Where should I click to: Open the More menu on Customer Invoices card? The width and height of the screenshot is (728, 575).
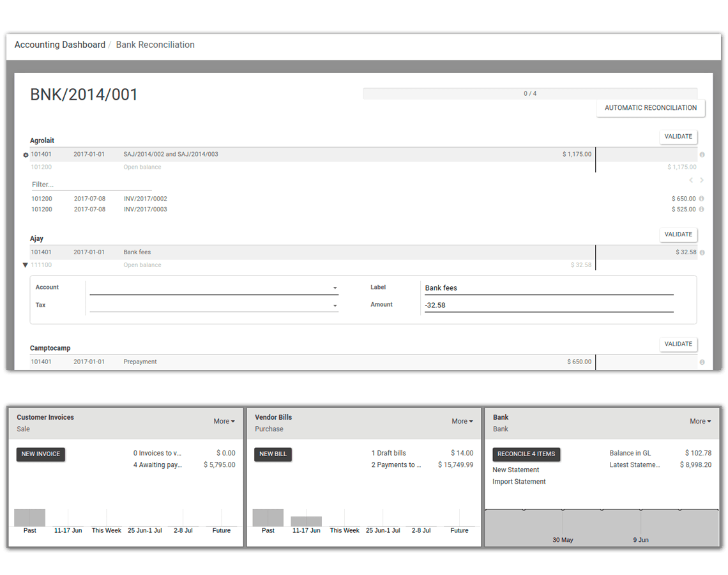click(224, 421)
